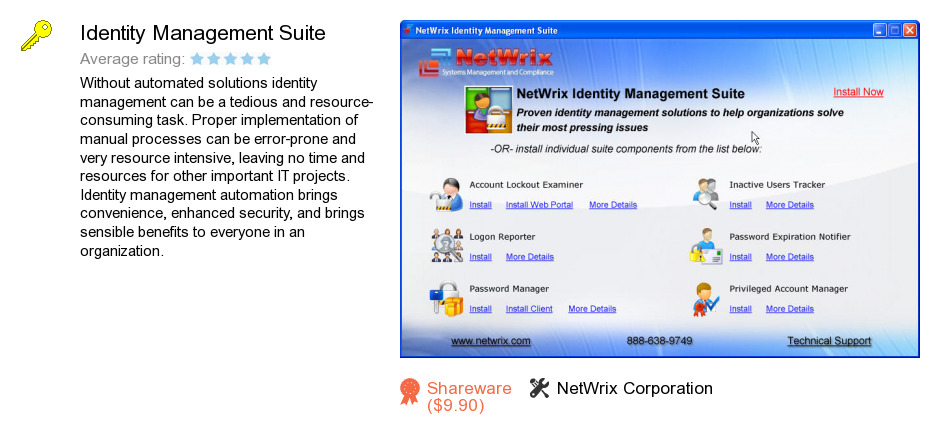Install Privileged Account Manager
The height and width of the screenshot is (441, 940).
pyautogui.click(x=740, y=309)
